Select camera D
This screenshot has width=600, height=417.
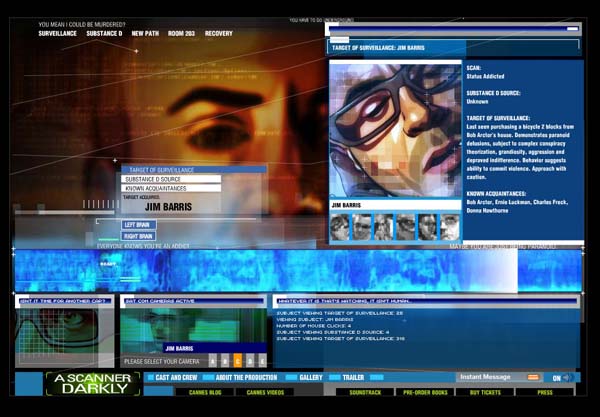click(x=250, y=361)
